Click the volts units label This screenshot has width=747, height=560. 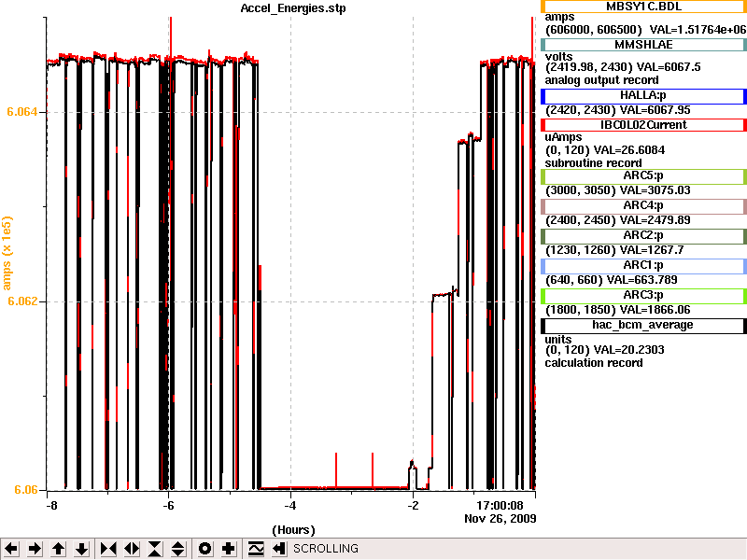558,57
